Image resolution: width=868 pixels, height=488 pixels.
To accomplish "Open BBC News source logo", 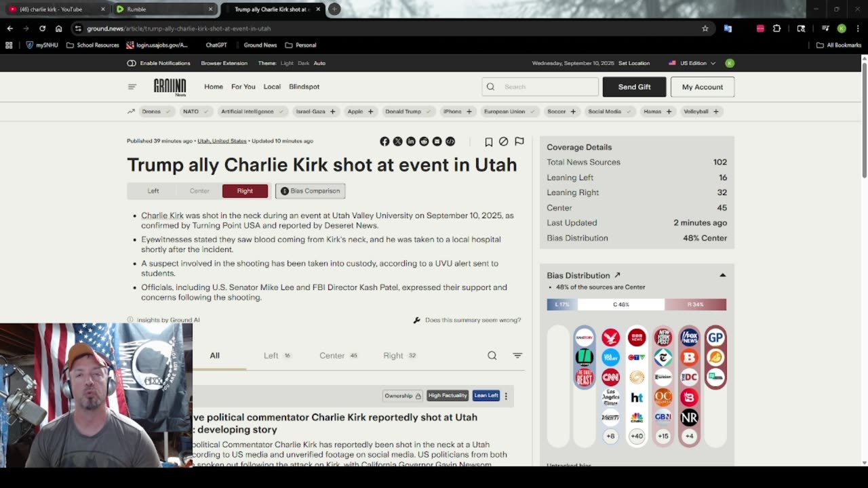I will pyautogui.click(x=637, y=337).
